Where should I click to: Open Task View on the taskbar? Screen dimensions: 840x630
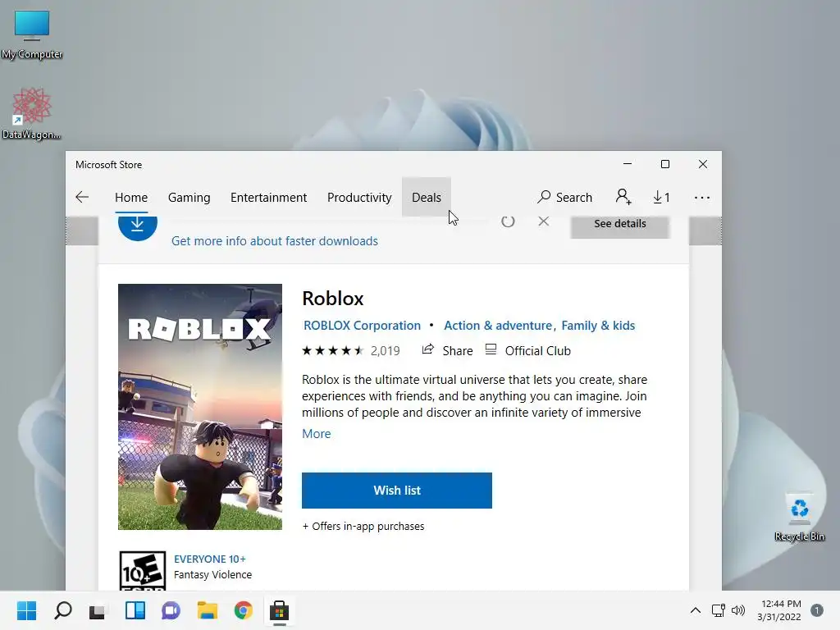[x=98, y=610]
